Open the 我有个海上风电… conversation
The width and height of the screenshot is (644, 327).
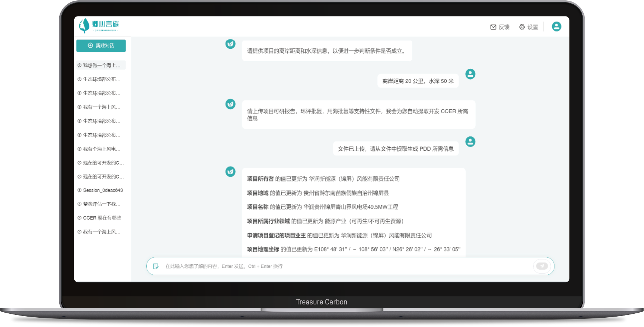[x=101, y=149]
